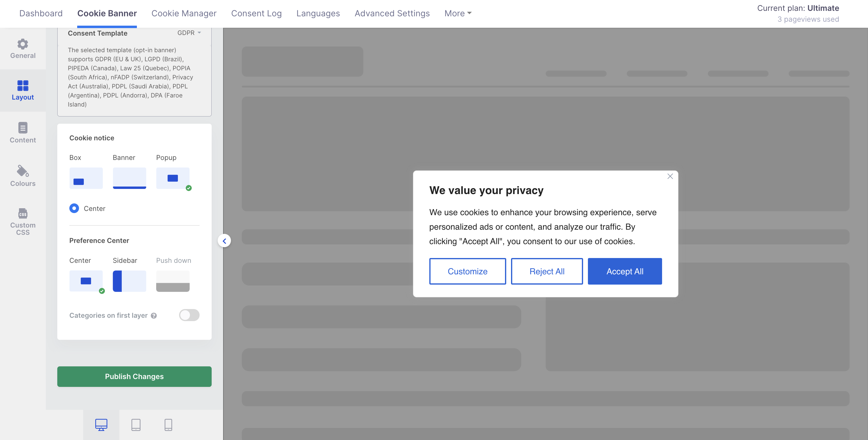Click the We value your privacy heading
The height and width of the screenshot is (440, 868).
coord(486,190)
